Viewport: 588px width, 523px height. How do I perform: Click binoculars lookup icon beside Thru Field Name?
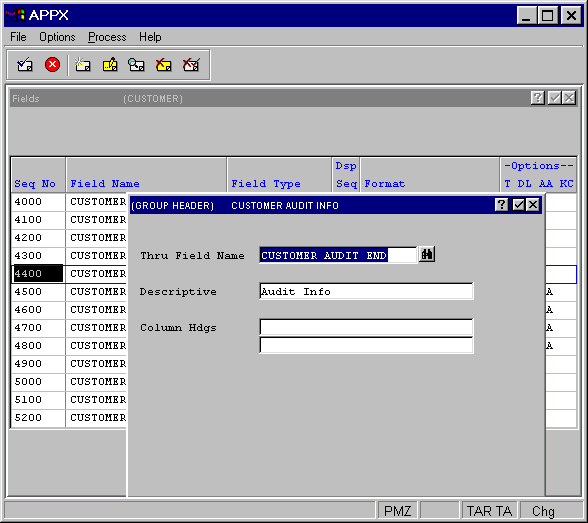click(x=427, y=255)
